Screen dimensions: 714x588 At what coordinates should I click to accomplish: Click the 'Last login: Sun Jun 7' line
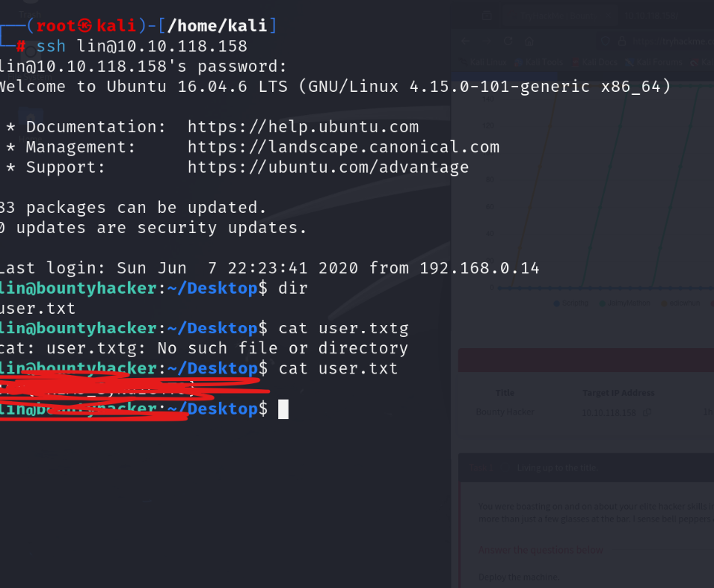point(270,268)
